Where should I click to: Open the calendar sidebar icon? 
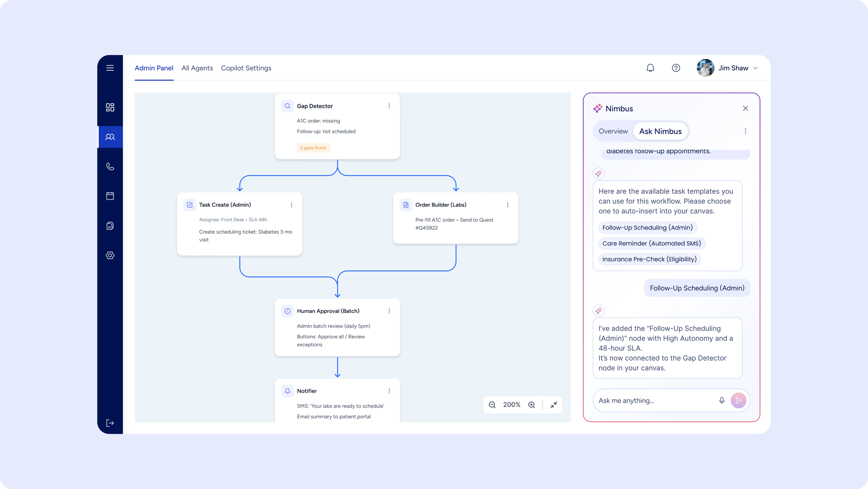pyautogui.click(x=110, y=196)
